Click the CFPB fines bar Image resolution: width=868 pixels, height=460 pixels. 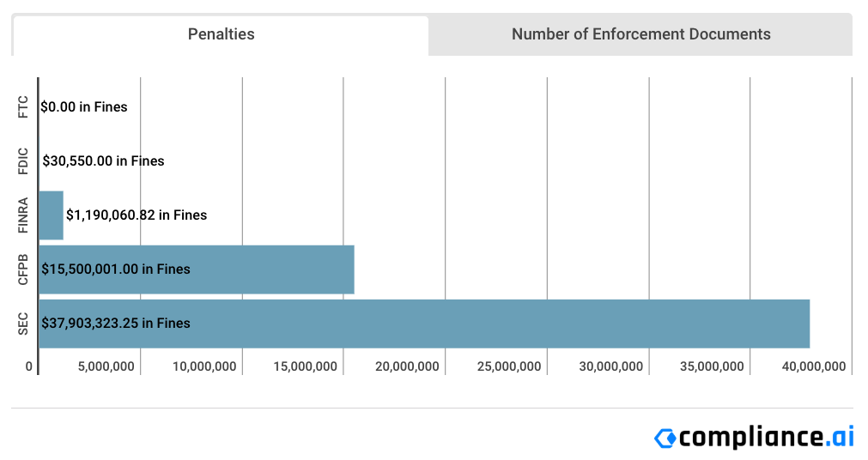(x=197, y=269)
